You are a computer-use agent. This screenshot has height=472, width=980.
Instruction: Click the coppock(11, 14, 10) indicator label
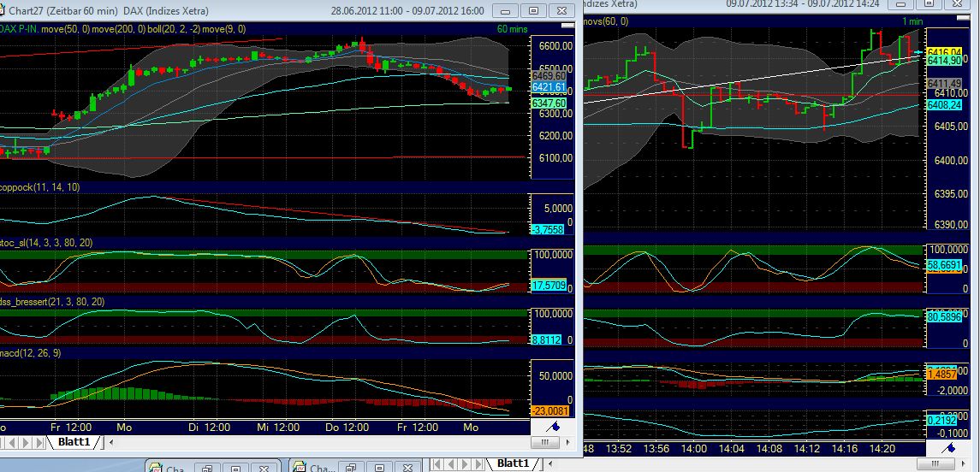coord(40,187)
